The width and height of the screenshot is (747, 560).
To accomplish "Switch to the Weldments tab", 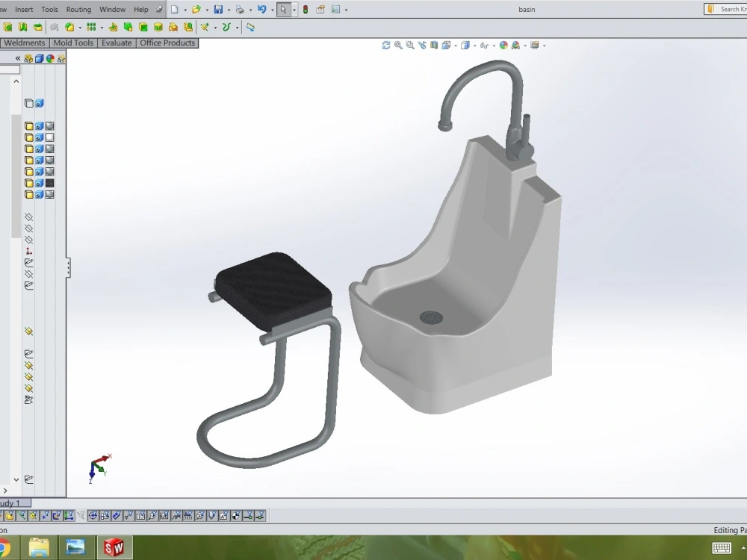I will click(24, 43).
